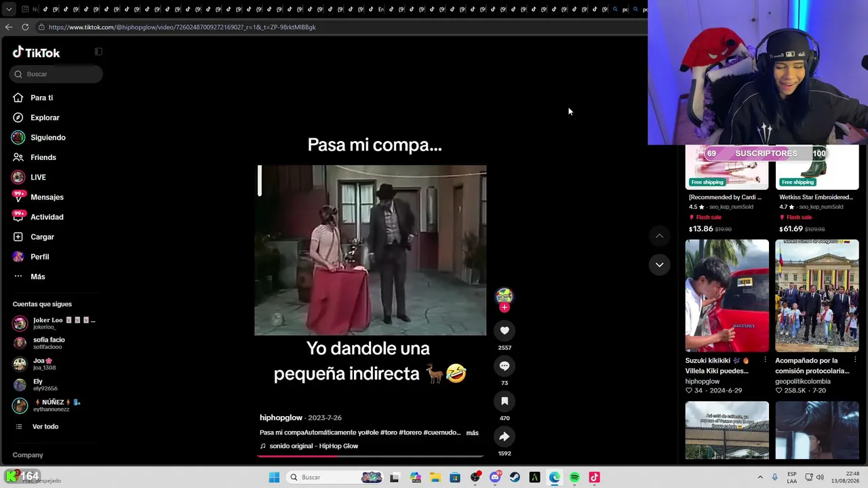Image resolution: width=868 pixels, height=488 pixels.
Task: Open the video comments bubble icon
Action: click(x=504, y=366)
